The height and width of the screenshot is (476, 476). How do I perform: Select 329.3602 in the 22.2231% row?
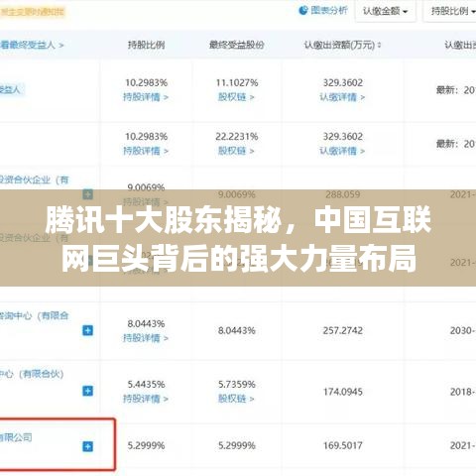343,137
